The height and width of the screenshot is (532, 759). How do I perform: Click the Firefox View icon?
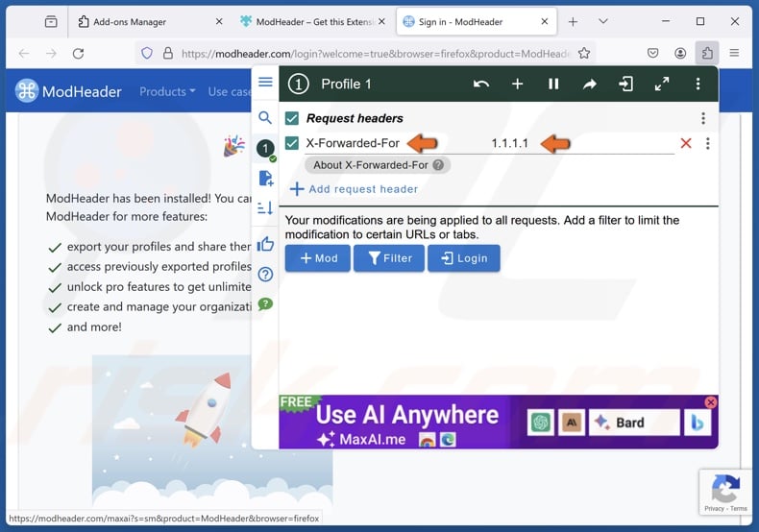click(51, 22)
